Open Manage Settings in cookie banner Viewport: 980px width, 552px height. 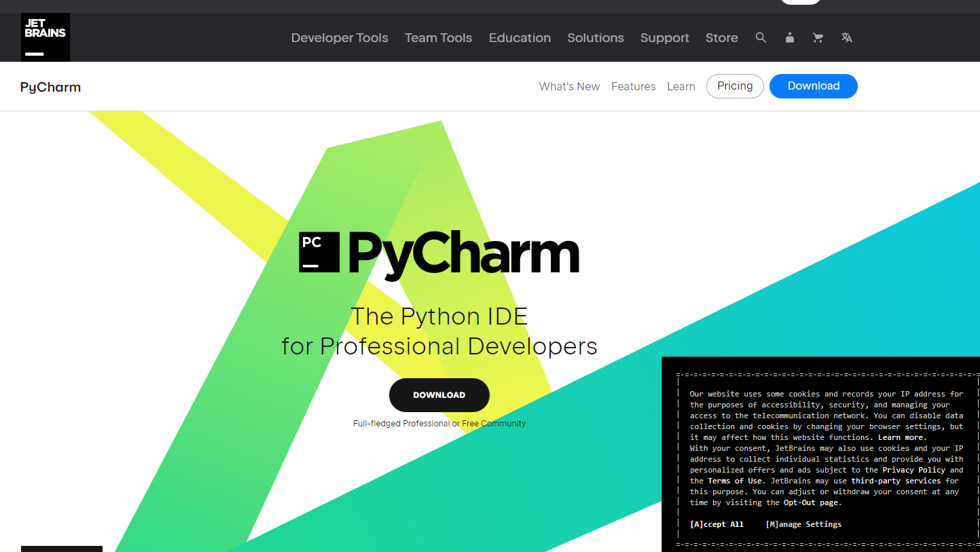[x=803, y=524]
